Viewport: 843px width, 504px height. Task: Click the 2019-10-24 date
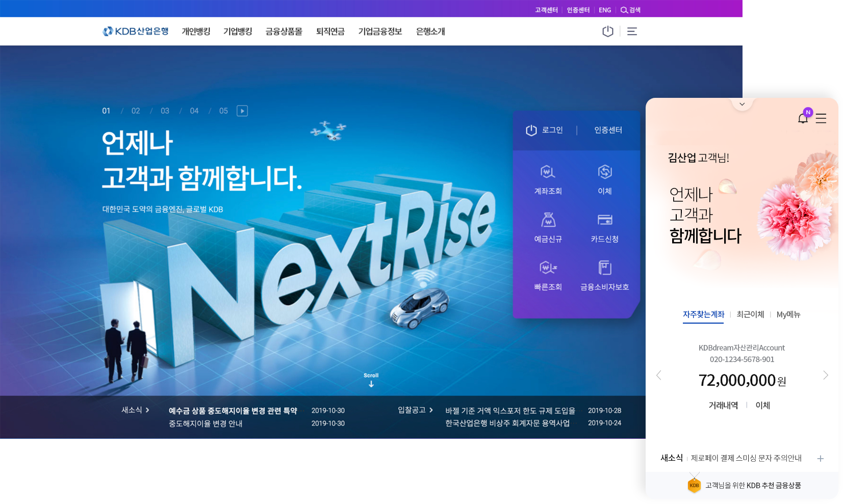click(604, 422)
